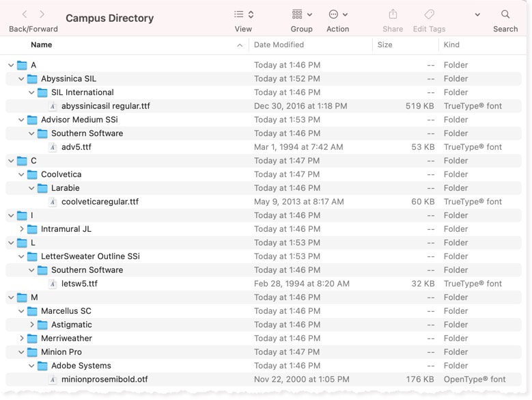Click the L folder icon

[22, 243]
